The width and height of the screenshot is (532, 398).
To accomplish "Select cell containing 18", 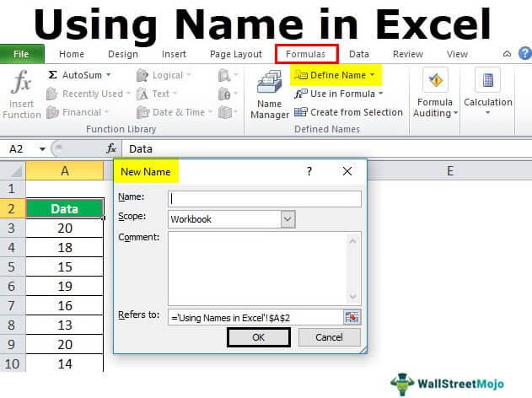I will [64, 247].
